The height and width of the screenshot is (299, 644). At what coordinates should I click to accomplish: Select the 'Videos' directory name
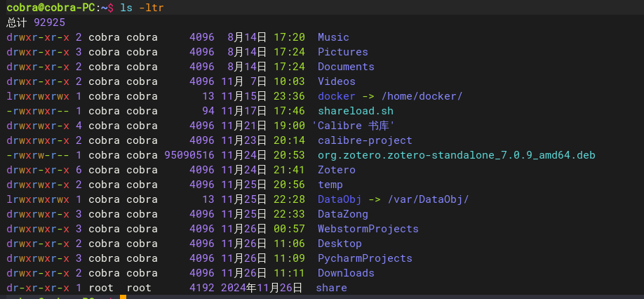tap(337, 81)
